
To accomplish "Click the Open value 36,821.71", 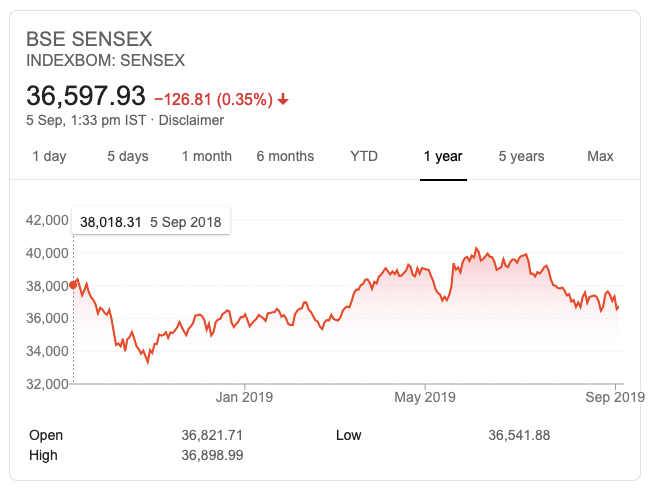I will click(x=212, y=435).
